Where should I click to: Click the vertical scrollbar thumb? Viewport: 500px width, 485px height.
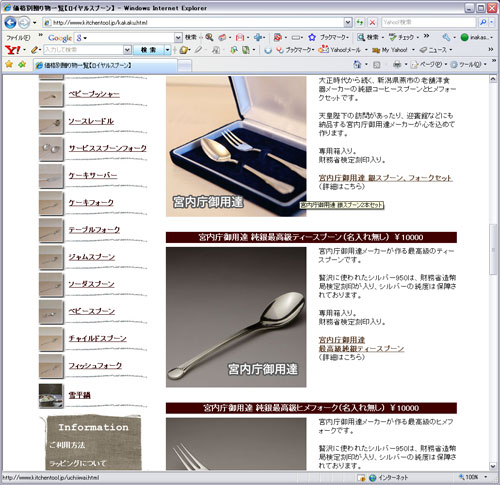[493, 249]
